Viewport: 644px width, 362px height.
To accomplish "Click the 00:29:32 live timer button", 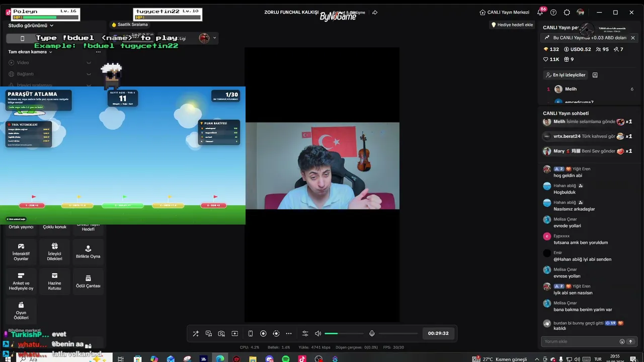I will (438, 333).
